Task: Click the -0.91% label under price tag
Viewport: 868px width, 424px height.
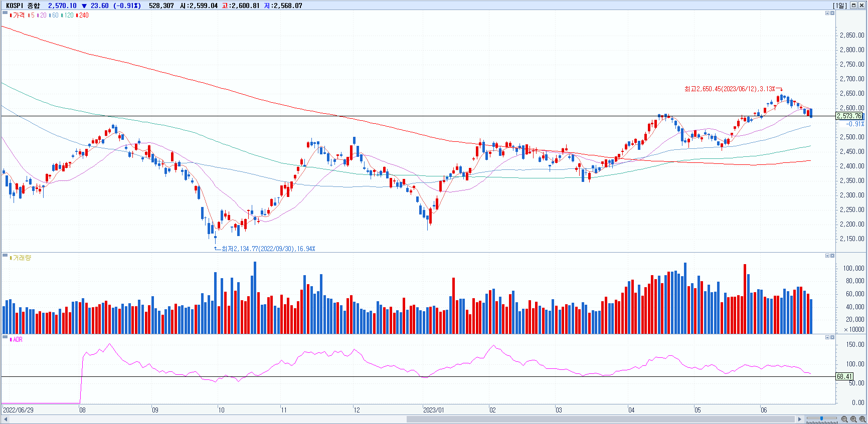Action: pos(855,124)
